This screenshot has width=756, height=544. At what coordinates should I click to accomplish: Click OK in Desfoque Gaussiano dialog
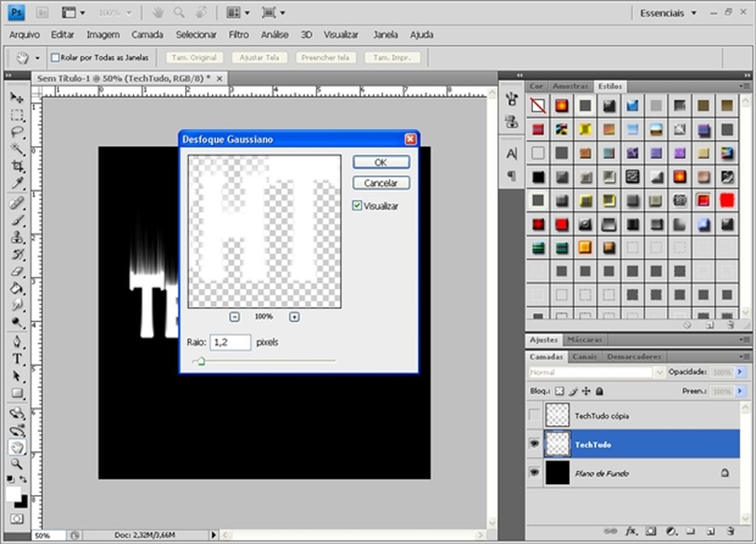381,162
